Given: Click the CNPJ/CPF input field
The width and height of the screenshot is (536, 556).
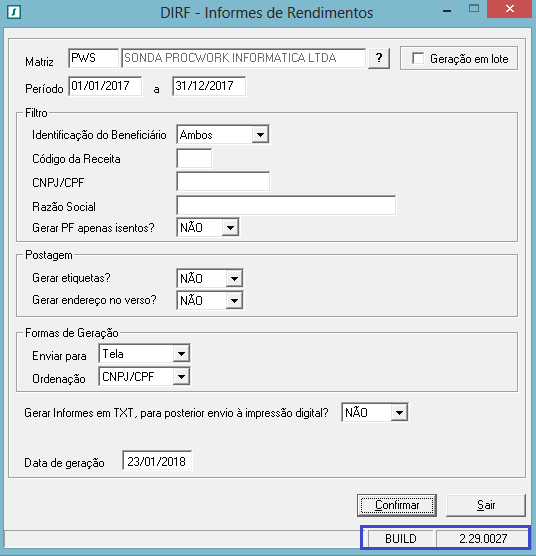Looking at the screenshot, I should [223, 182].
